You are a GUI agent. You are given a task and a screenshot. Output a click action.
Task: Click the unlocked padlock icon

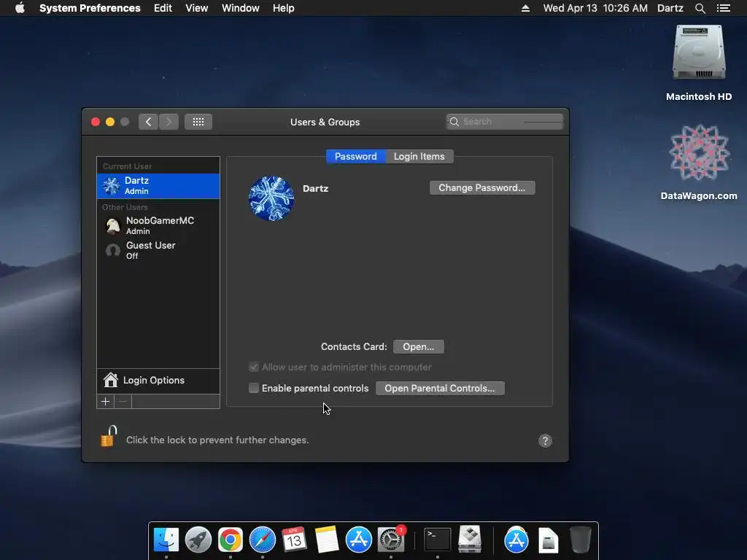click(109, 437)
